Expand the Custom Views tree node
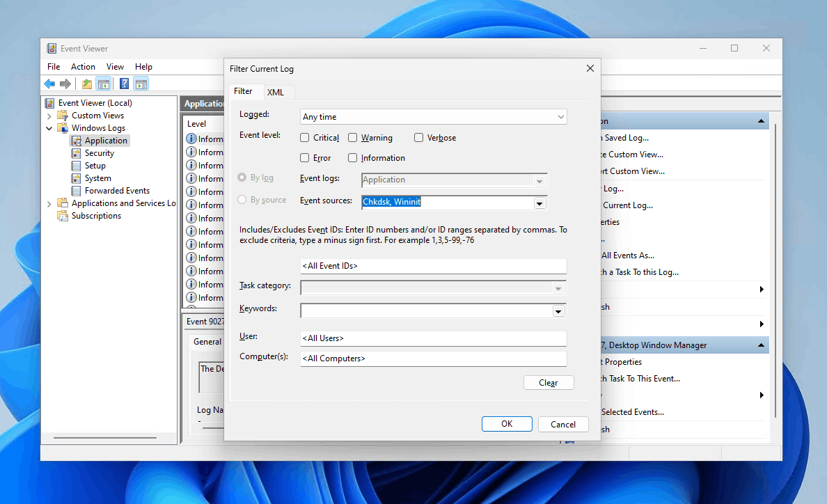 point(49,116)
